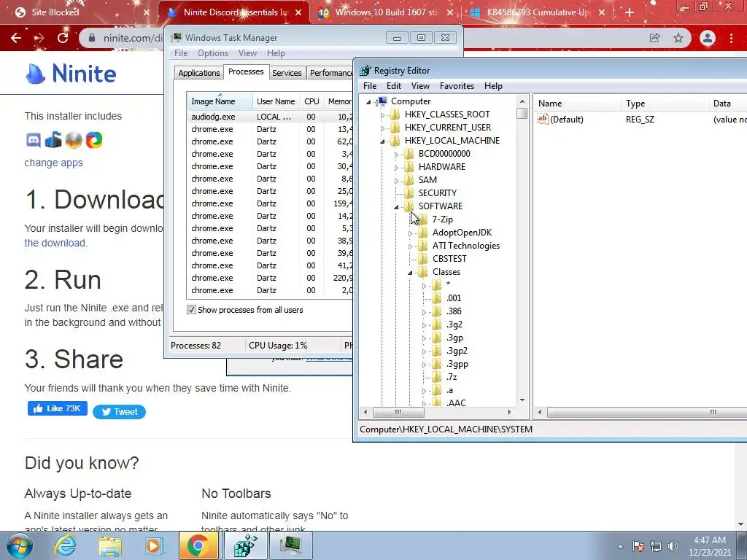Image resolution: width=747 pixels, height=560 pixels.
Task: Uncheck Show processes from all users
Action: (x=192, y=310)
